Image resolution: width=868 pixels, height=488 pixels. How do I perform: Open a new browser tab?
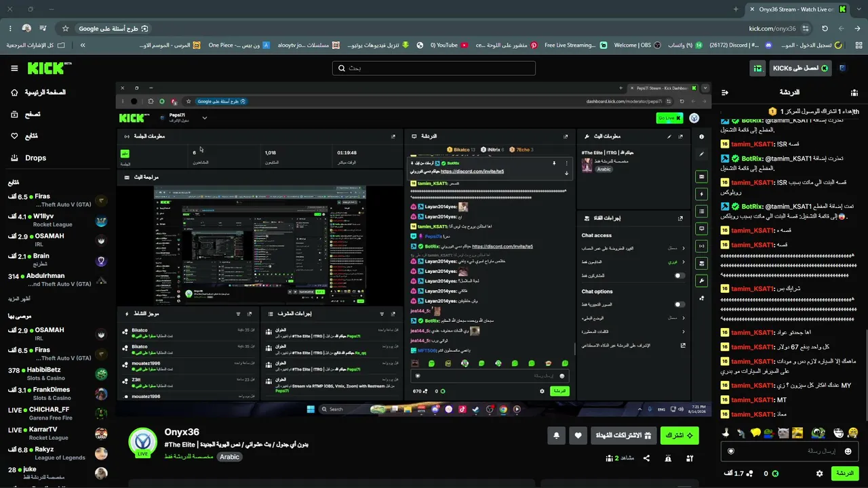tap(736, 9)
